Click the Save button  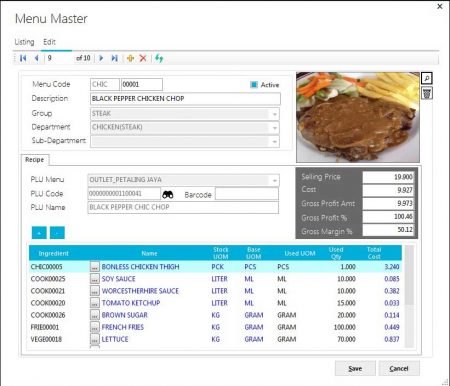click(x=355, y=368)
